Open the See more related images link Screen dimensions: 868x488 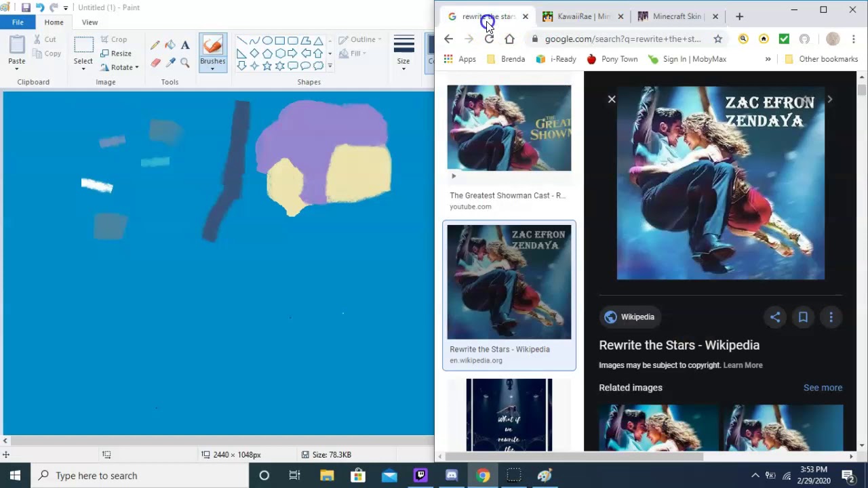point(823,388)
